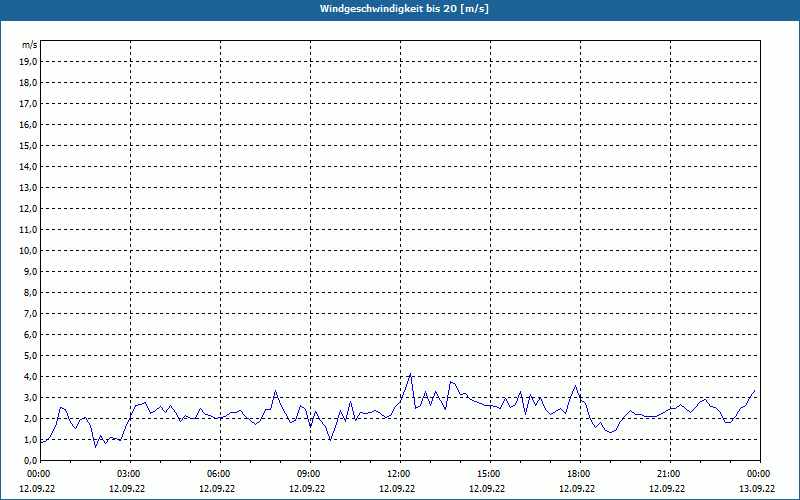The image size is (800, 500).
Task: Click the curve's sharp dip after 09:00
Action: [x=330, y=439]
